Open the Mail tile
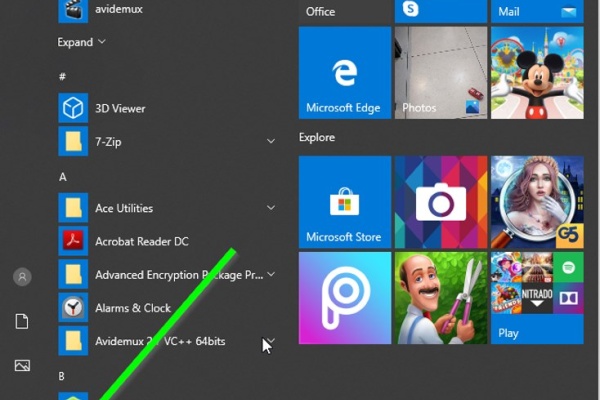The width and height of the screenshot is (600, 400). (537, 11)
